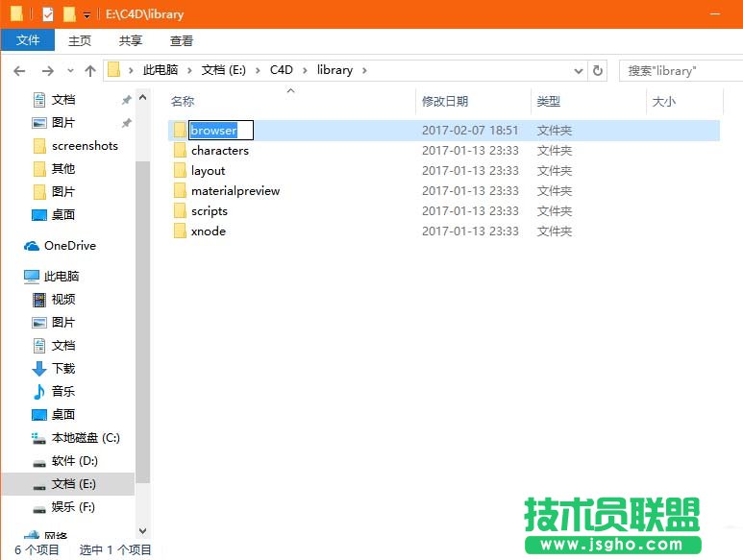Select the xnode folder name
Image resolution: width=743 pixels, height=560 pixels.
(209, 231)
